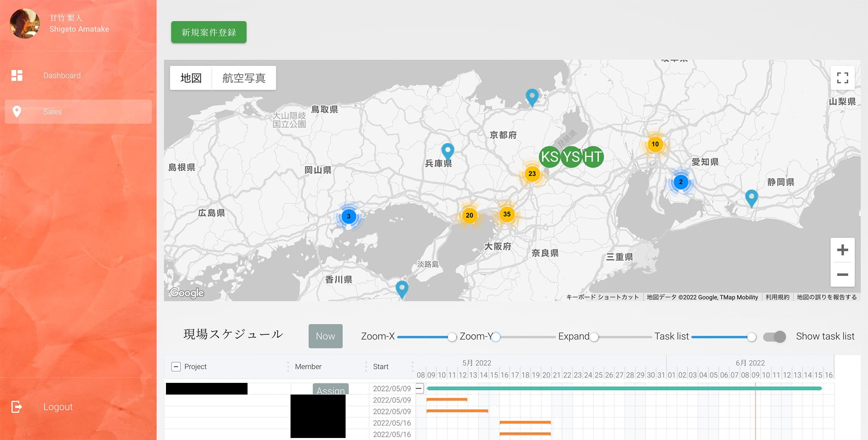This screenshot has height=440, width=868.
Task: Enter fullscreen map view
Action: (842, 78)
